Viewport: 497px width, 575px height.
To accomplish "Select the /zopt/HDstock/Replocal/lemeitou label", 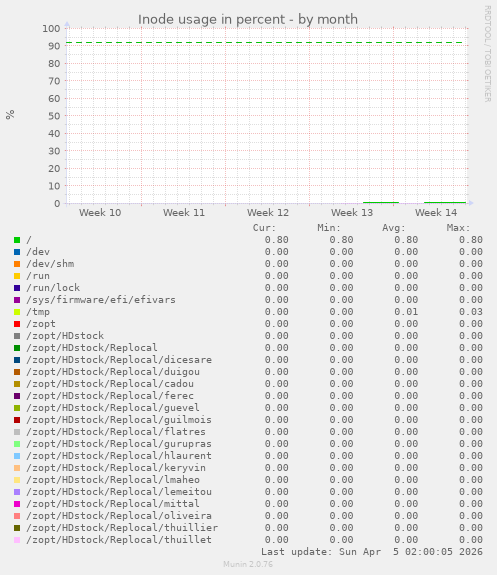I will tap(119, 492).
